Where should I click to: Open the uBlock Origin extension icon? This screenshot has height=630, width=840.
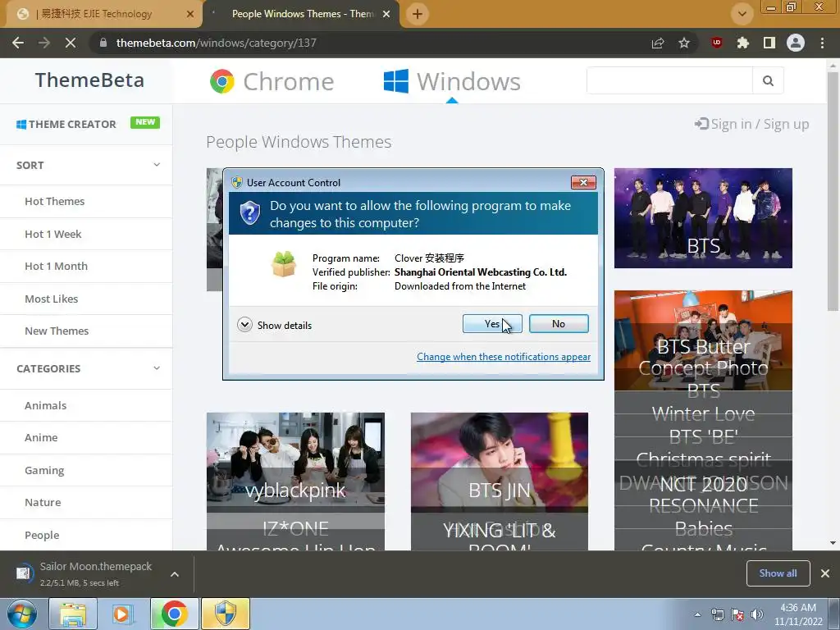click(717, 43)
